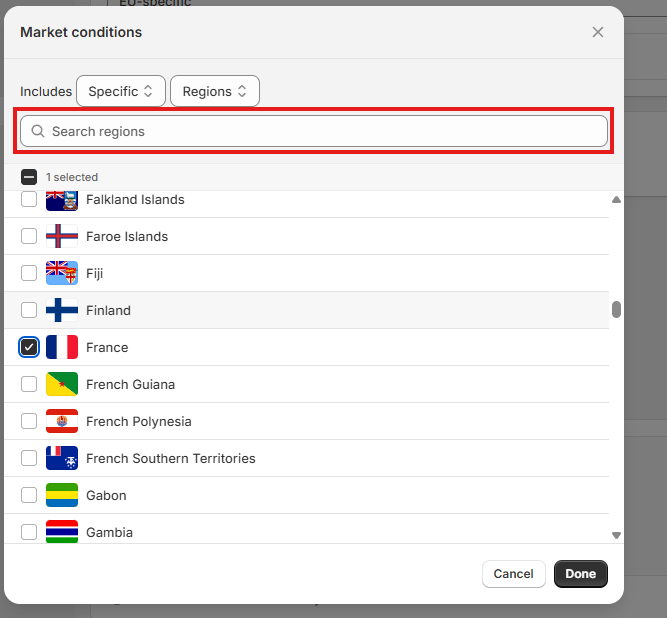Screen dimensions: 667x618
Task: Check the Gabon checkbox
Action: click(x=29, y=495)
